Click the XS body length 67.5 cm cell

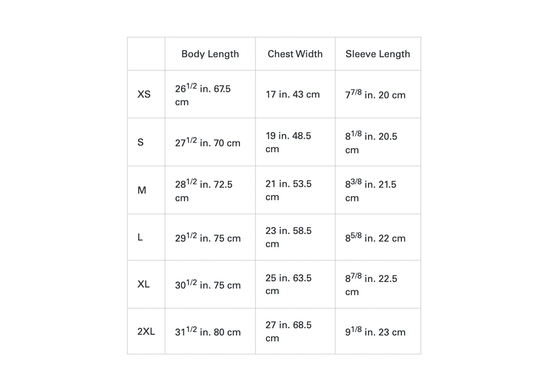tap(210, 94)
